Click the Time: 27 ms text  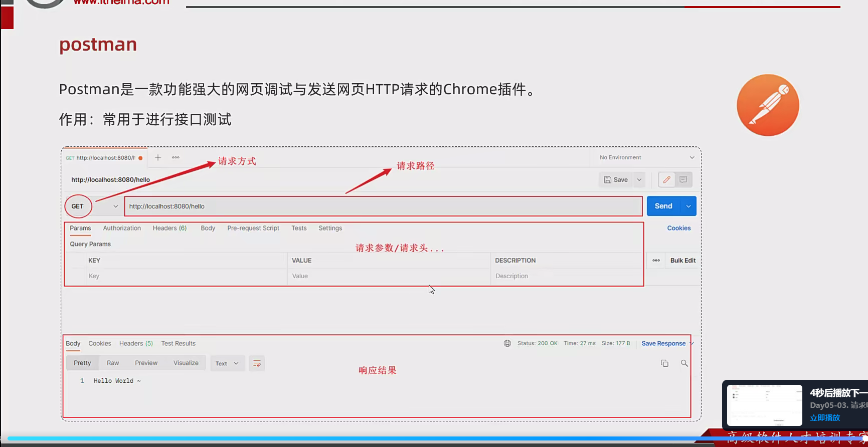[x=580, y=343]
